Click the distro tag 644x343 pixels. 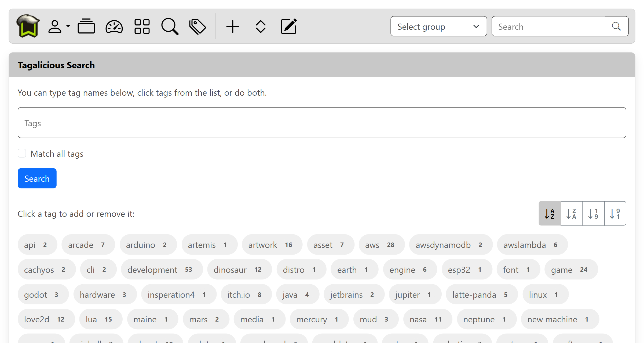[x=301, y=269]
